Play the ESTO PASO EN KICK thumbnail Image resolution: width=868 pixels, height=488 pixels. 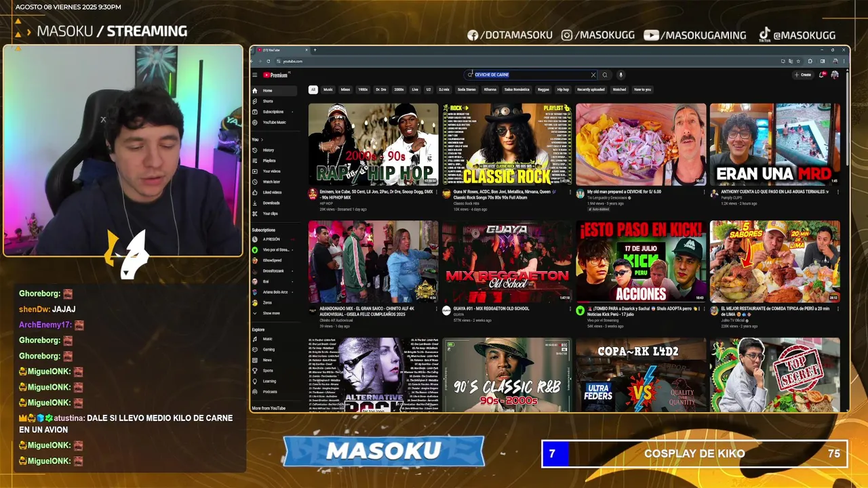click(641, 262)
